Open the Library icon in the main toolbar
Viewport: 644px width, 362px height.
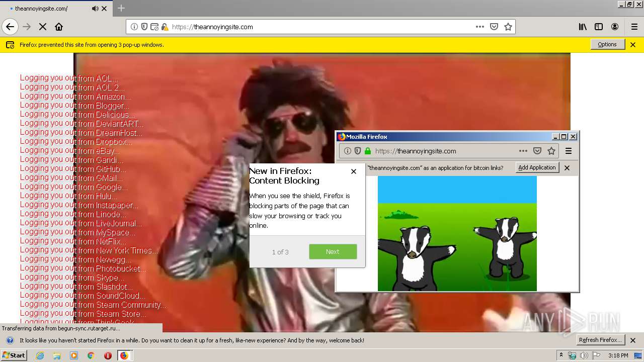point(583,27)
